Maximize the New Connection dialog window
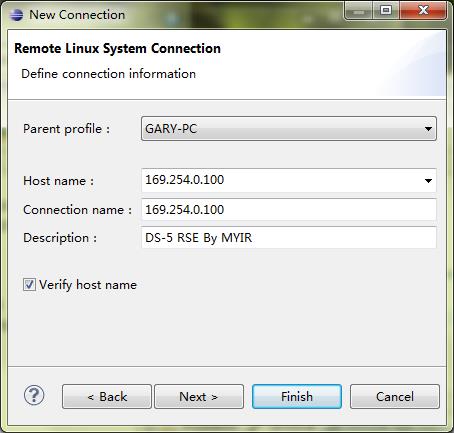 click(386, 11)
